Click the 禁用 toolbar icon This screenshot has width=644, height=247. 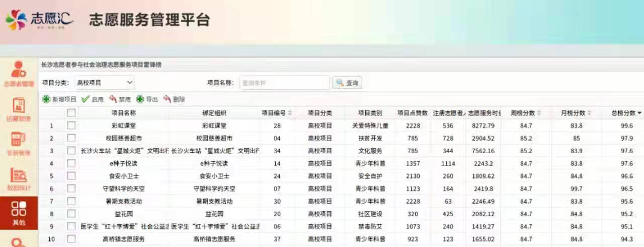(113, 99)
